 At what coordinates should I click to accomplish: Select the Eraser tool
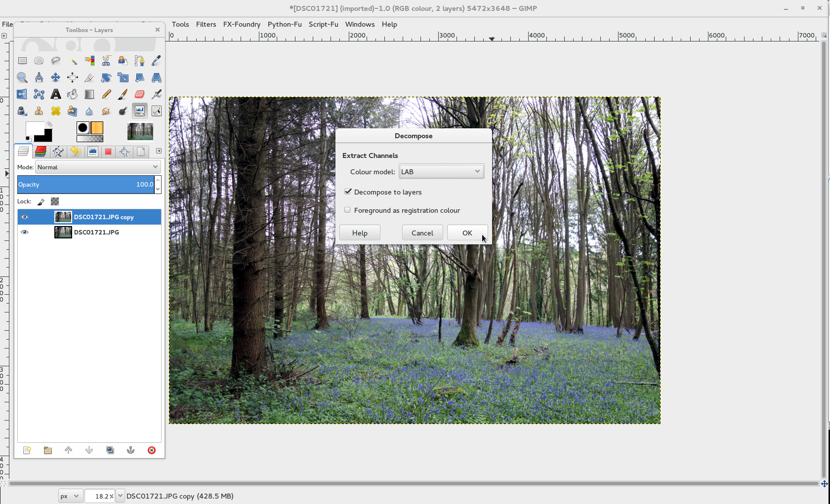(x=139, y=94)
